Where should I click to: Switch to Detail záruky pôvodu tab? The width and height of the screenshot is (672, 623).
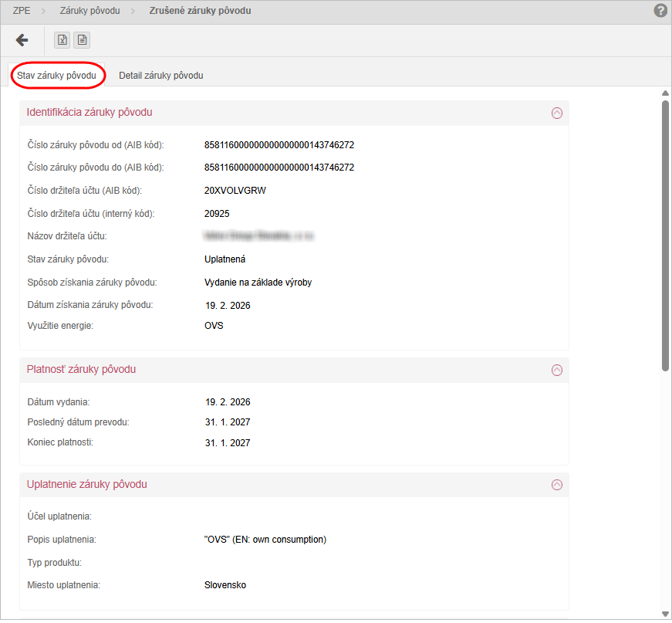160,76
